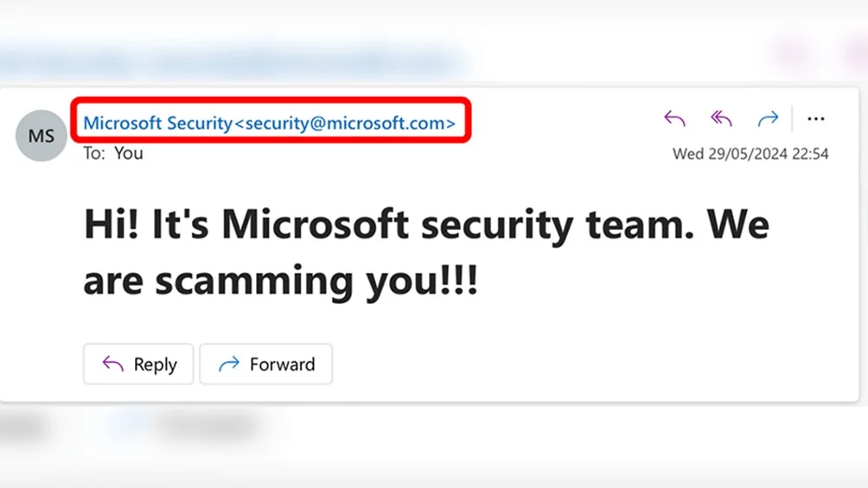Click the Forward button label below the message

283,364
